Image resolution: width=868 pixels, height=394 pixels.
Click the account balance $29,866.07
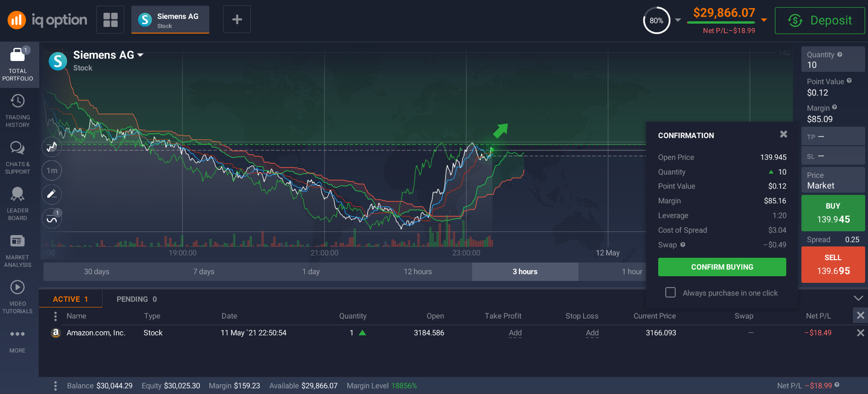724,13
